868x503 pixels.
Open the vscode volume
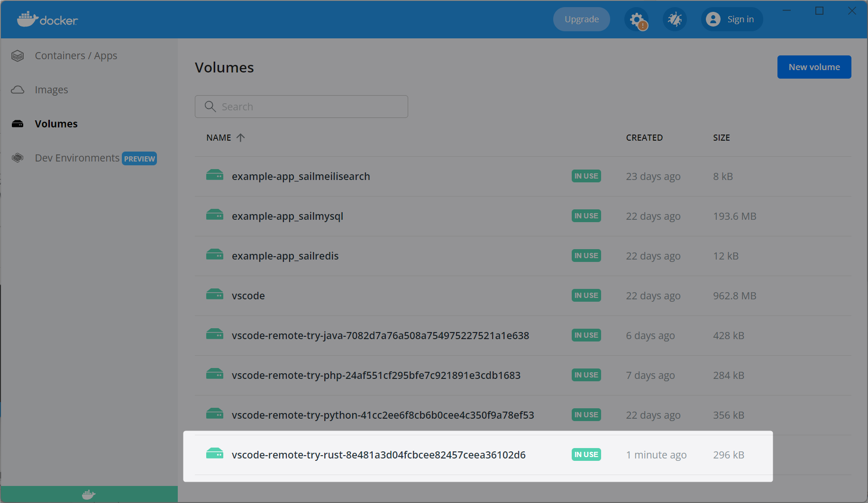pos(248,296)
